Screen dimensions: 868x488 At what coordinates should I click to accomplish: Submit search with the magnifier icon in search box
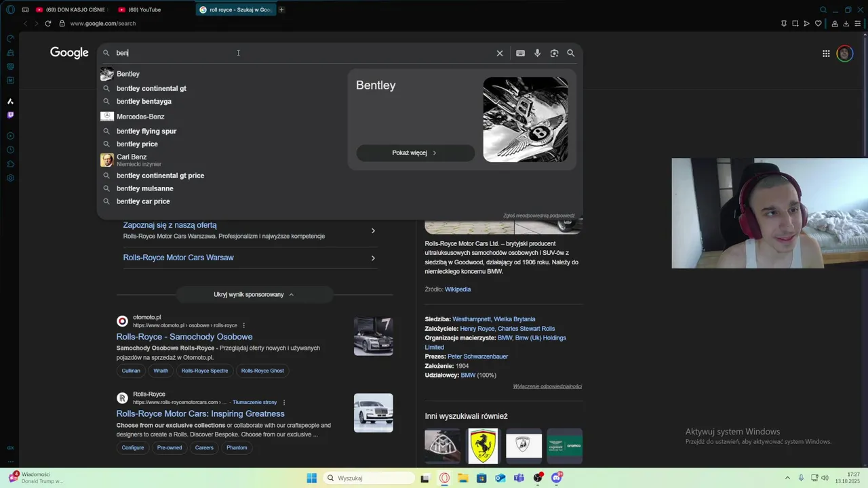(570, 53)
